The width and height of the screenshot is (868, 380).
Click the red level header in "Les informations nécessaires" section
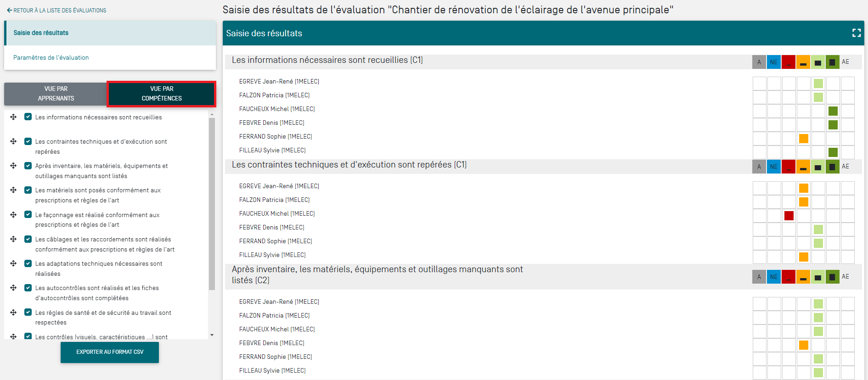click(789, 62)
